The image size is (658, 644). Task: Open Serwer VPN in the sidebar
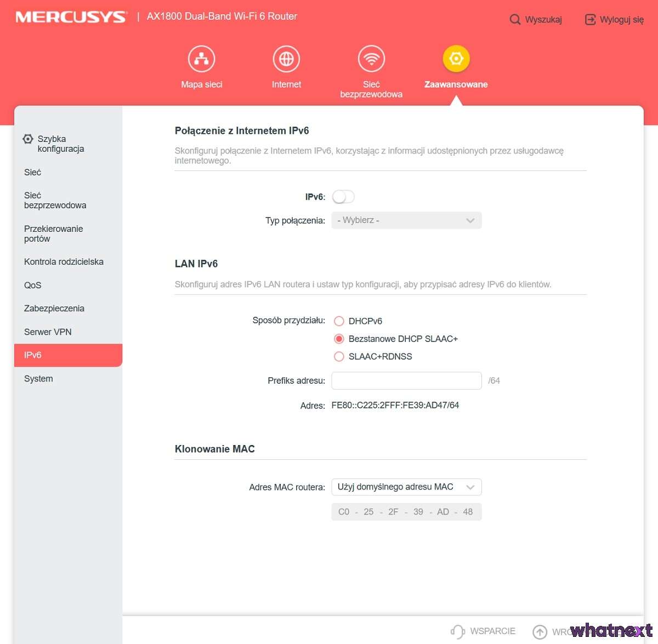[48, 332]
